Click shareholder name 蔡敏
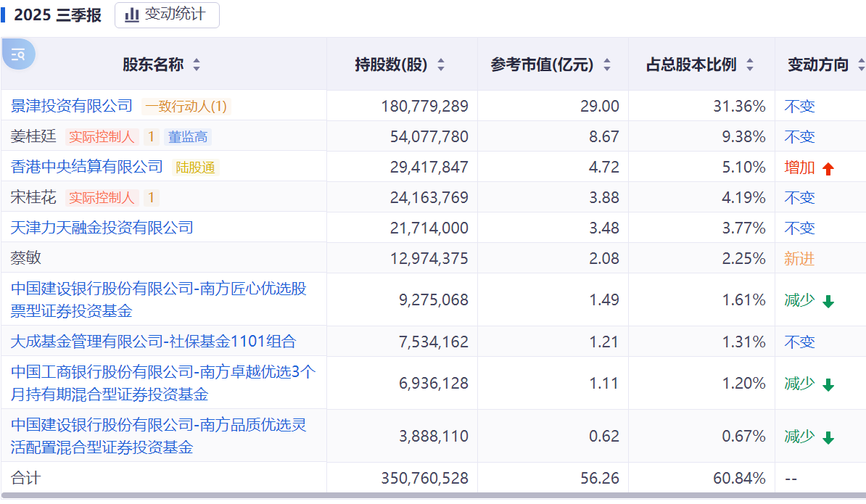This screenshot has height=504, width=866. pyautogui.click(x=26, y=257)
